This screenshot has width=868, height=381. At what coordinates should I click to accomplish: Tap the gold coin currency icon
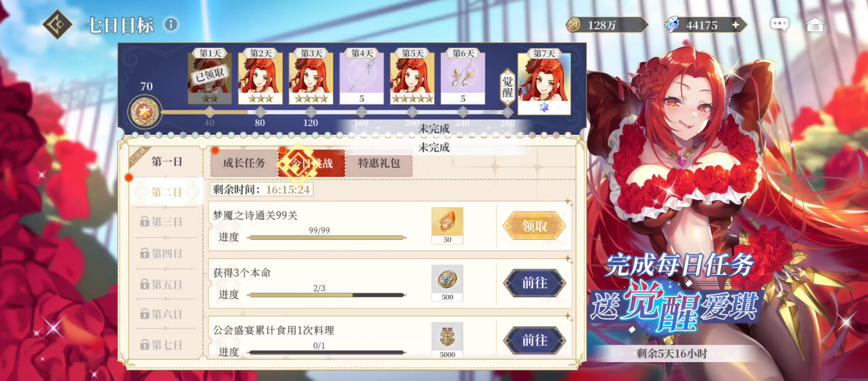574,25
